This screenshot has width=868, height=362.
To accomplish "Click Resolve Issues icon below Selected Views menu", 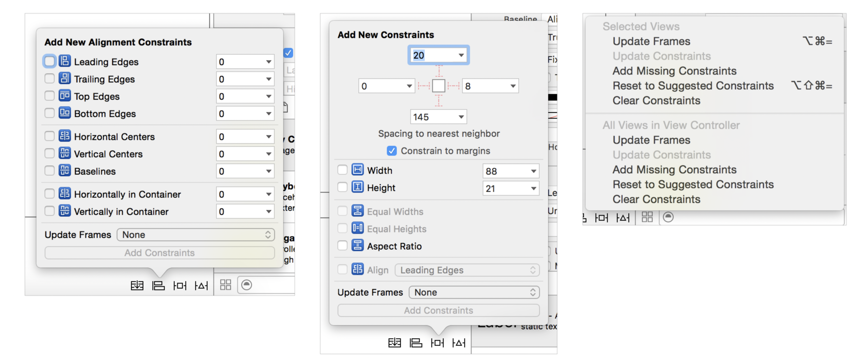I will pyautogui.click(x=623, y=217).
